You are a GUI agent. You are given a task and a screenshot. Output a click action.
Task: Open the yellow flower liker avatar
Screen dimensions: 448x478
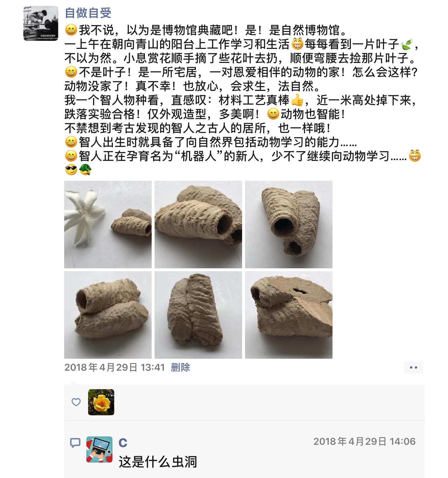pos(101,402)
